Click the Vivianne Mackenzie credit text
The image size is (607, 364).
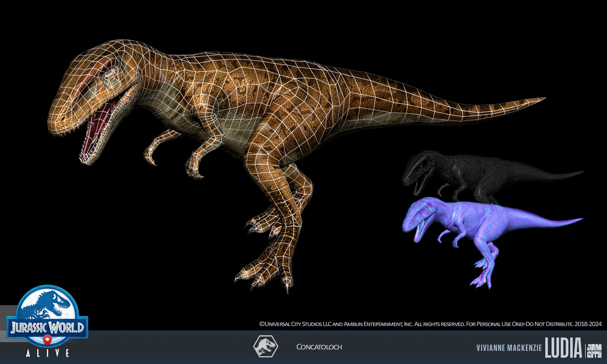[509, 348]
